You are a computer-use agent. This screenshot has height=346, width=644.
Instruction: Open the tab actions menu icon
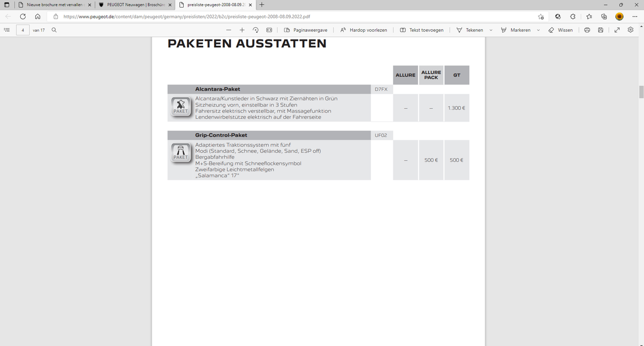click(7, 5)
